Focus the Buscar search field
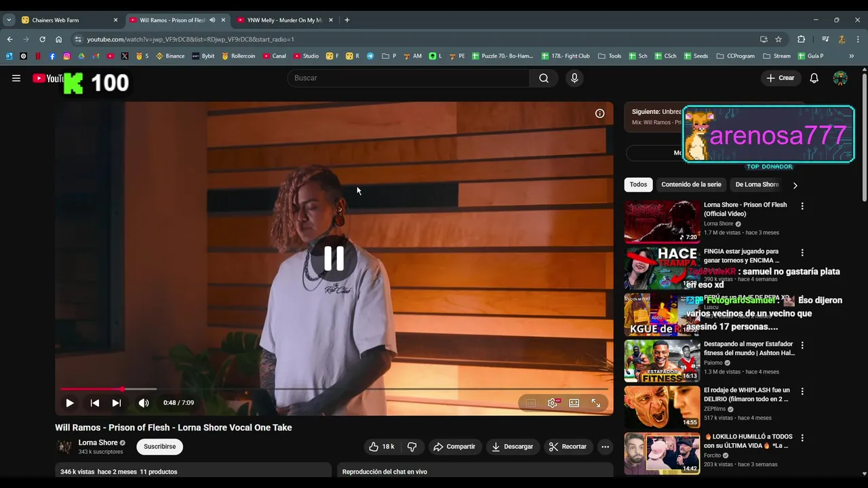The image size is (868, 488). 408,78
